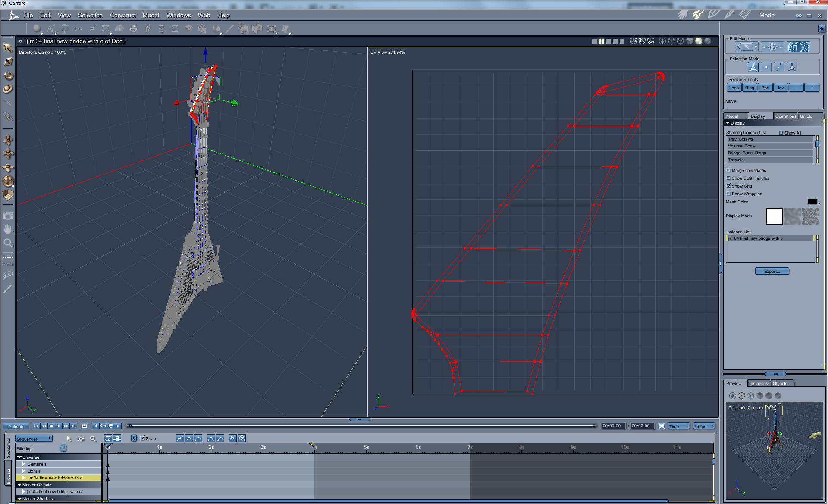Open the Construct menu
The height and width of the screenshot is (504, 828).
tap(122, 15)
